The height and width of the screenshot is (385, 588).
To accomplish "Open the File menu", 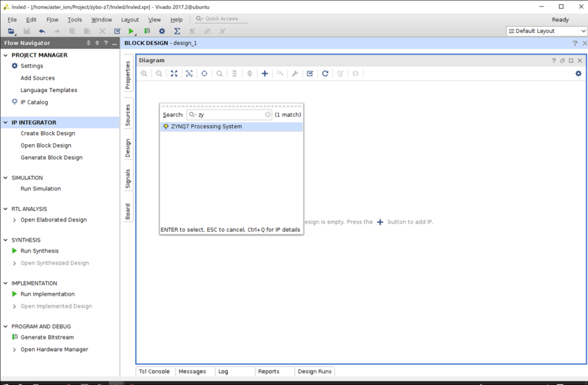I will point(12,20).
